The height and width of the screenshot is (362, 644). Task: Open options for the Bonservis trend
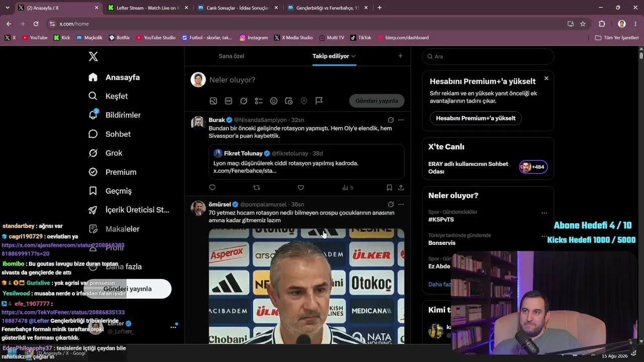coord(544,236)
